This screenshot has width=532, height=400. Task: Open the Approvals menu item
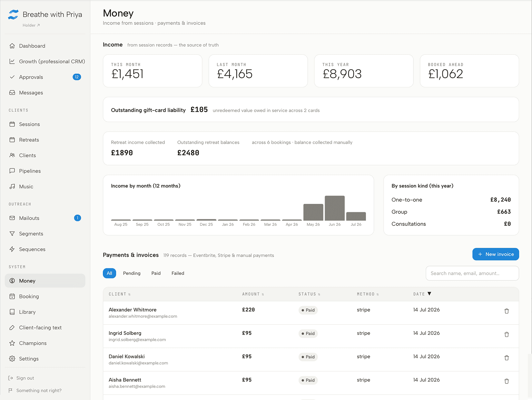45,77
